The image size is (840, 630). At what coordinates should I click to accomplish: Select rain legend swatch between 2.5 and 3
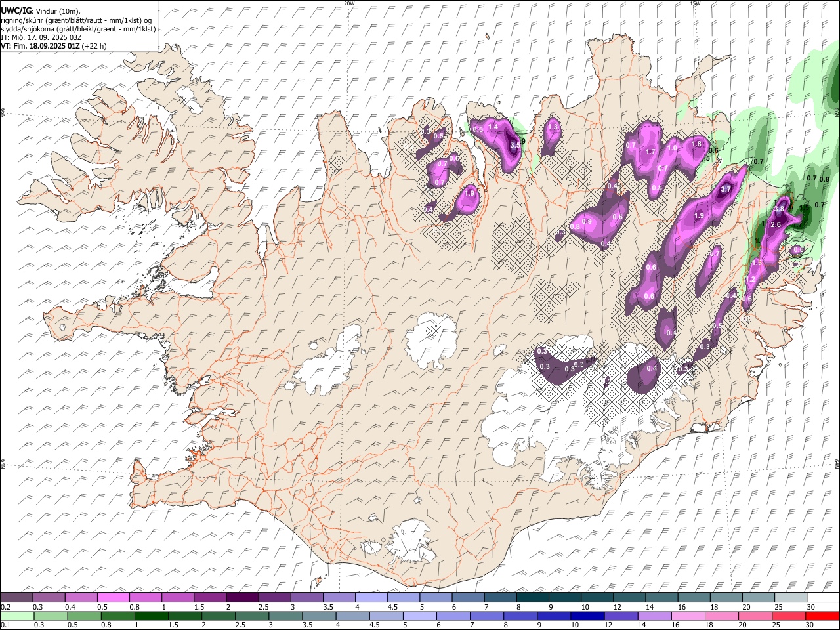[252, 616]
